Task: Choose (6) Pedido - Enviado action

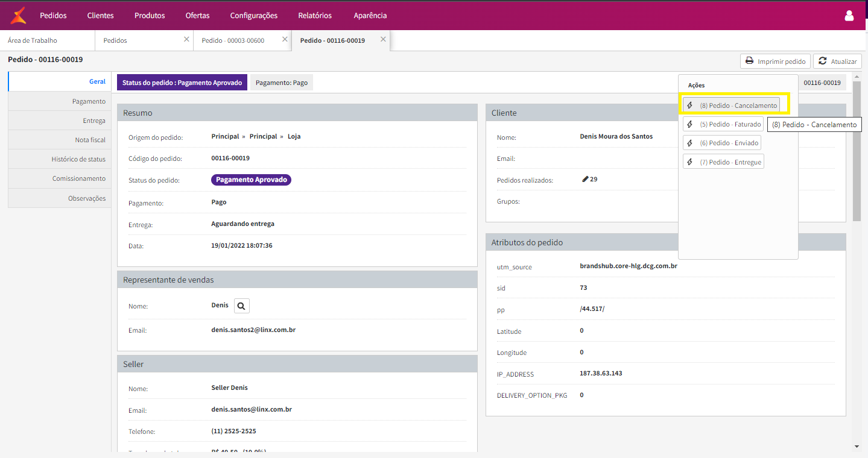Action: point(722,143)
